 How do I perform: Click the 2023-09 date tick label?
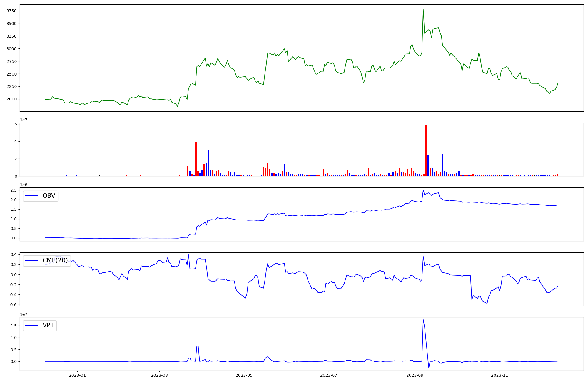tap(415, 375)
